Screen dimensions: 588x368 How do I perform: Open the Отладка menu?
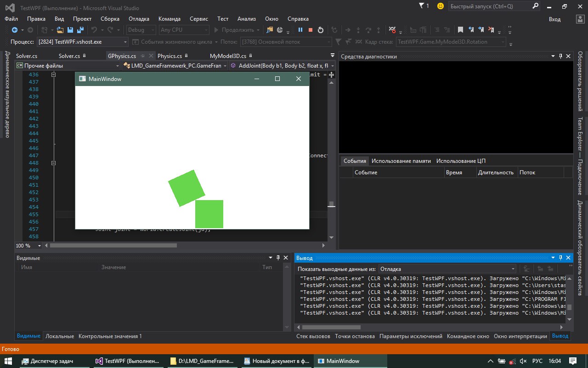click(x=139, y=19)
